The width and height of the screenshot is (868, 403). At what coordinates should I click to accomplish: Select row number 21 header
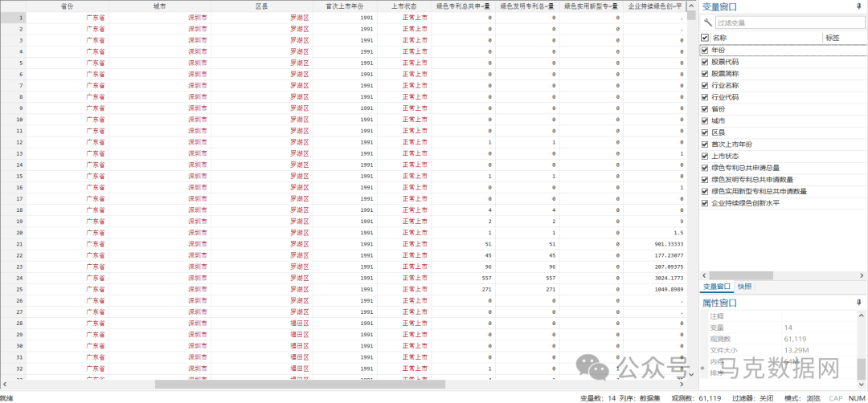tap(13, 244)
